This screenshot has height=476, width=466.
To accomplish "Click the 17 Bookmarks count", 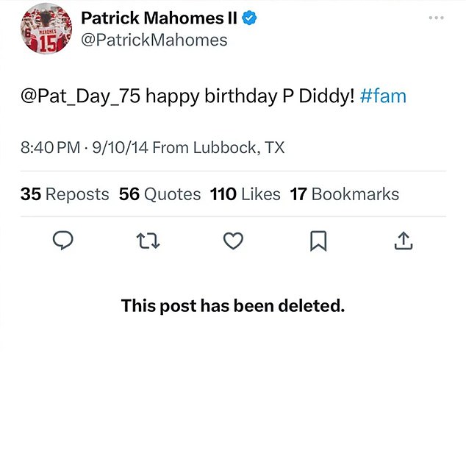I will pos(345,194).
